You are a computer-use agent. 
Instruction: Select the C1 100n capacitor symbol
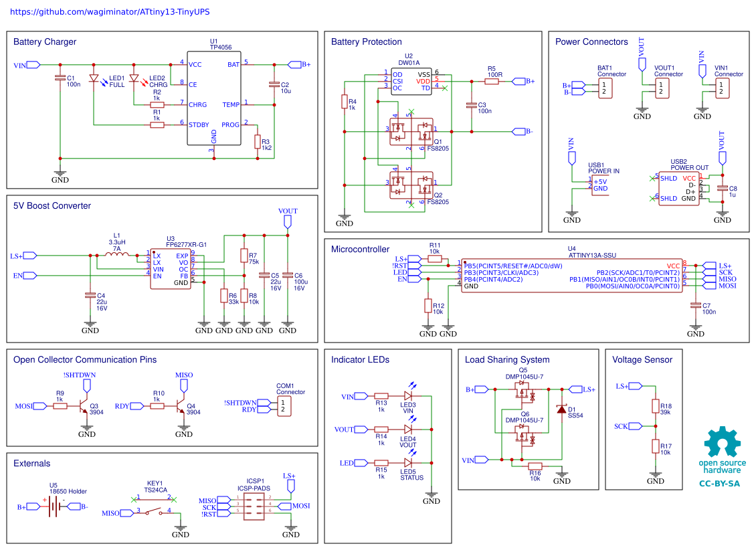coord(60,78)
